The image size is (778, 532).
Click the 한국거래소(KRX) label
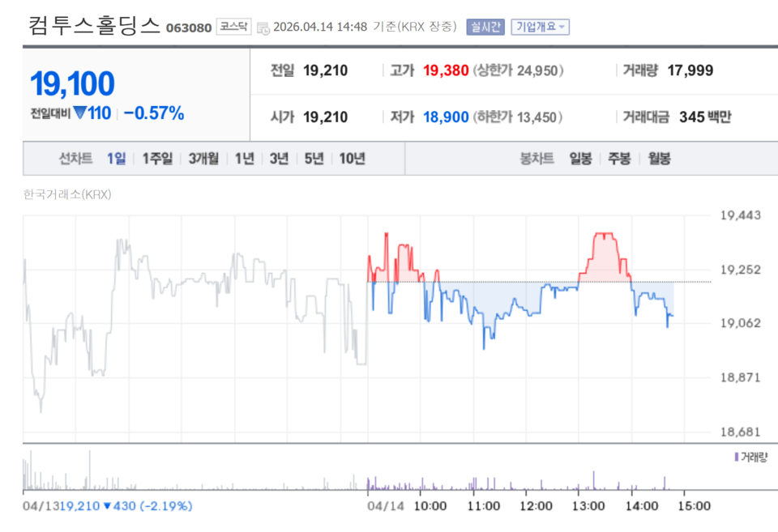point(67,194)
